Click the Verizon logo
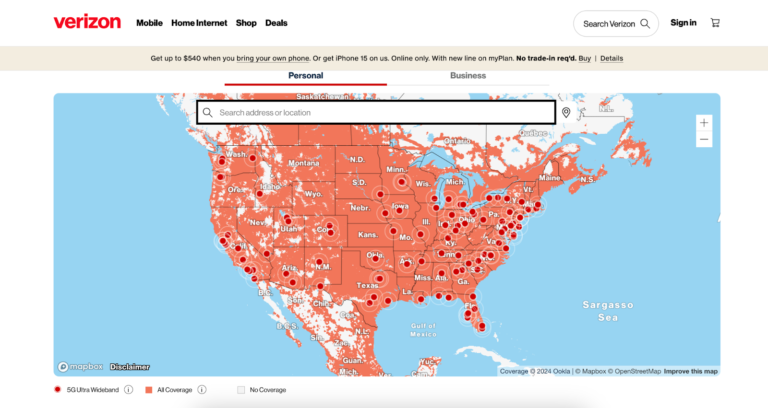Image resolution: width=768 pixels, height=408 pixels. (x=87, y=22)
